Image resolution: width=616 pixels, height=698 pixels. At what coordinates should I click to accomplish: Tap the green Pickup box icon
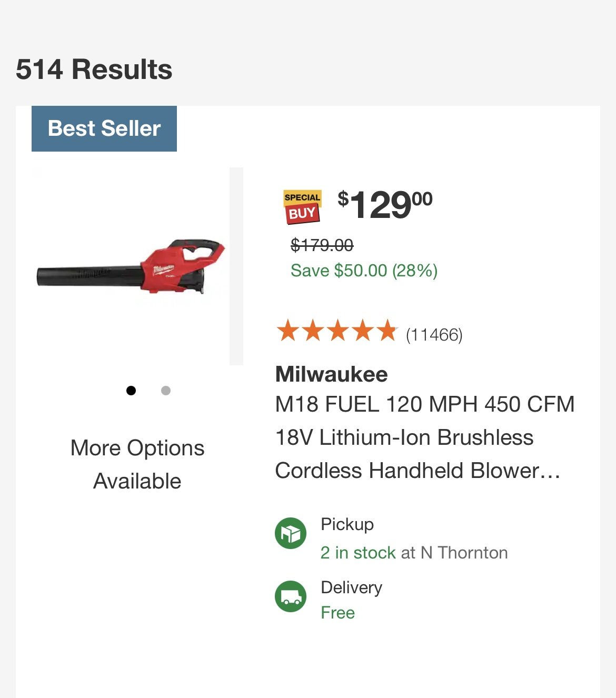coord(291,533)
